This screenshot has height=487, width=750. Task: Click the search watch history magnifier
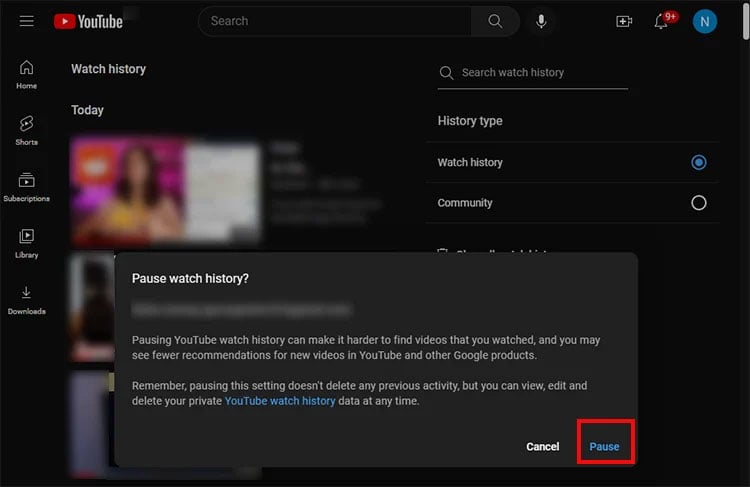tap(446, 73)
